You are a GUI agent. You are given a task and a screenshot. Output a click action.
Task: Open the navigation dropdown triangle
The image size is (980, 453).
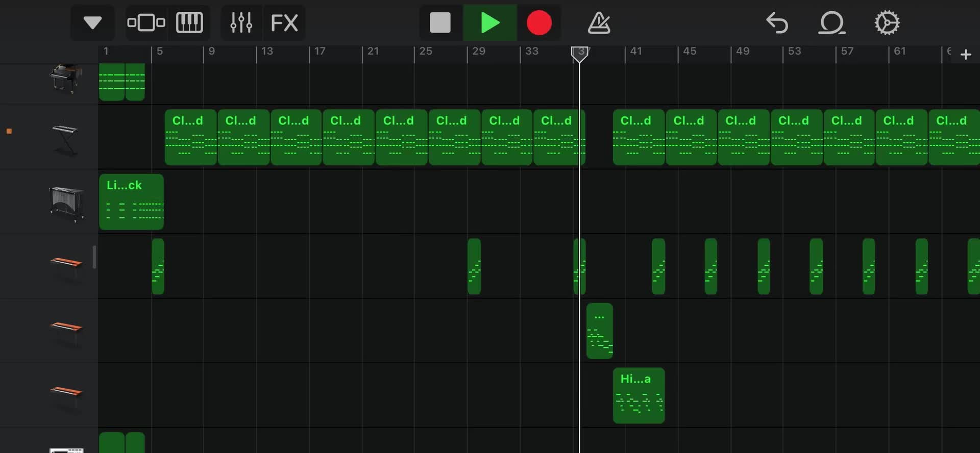point(92,23)
